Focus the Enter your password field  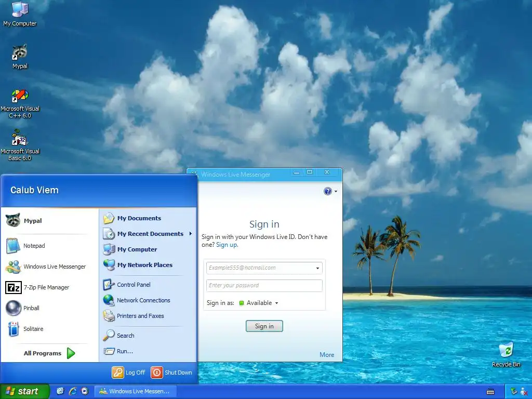(264, 285)
